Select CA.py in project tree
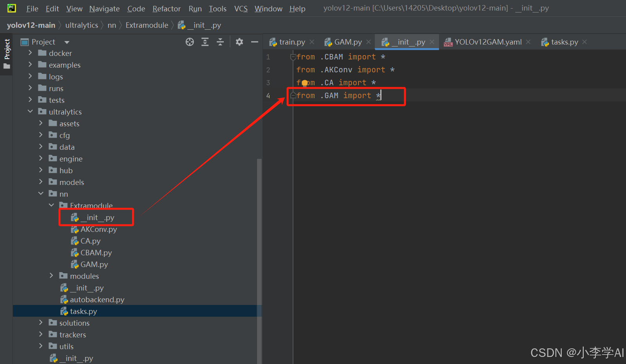 click(86, 241)
